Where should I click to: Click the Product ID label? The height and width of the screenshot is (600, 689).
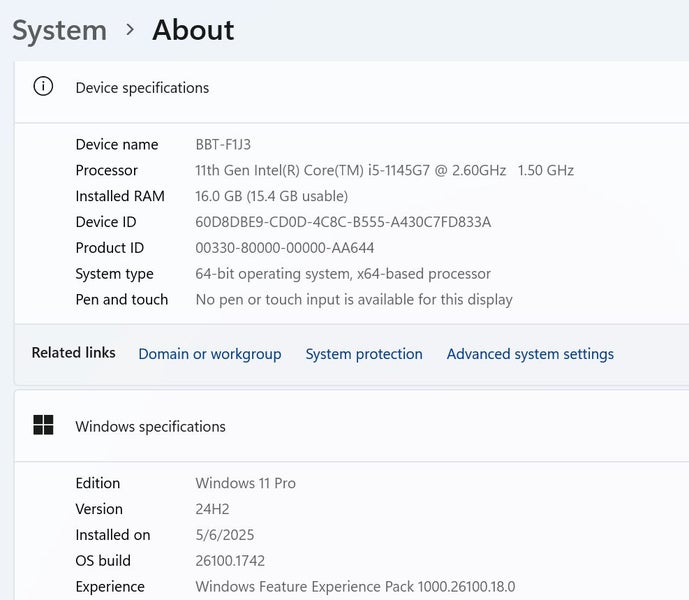pyautogui.click(x=110, y=248)
